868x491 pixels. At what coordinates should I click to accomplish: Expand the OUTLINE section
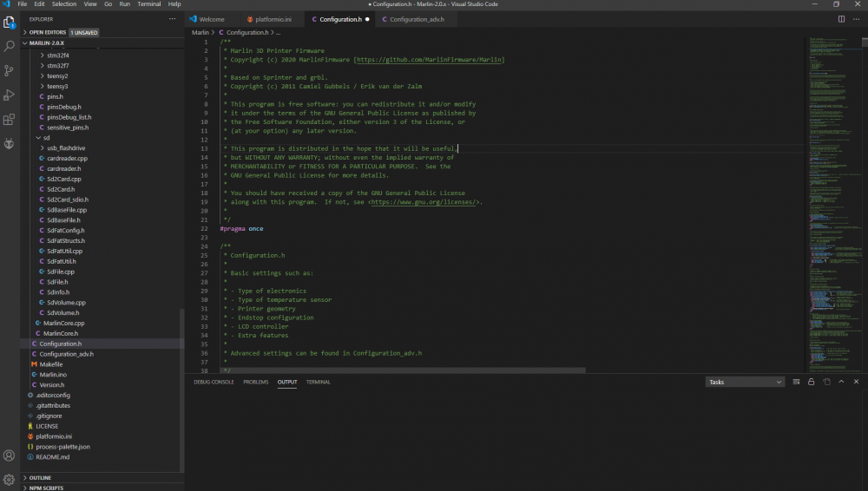pos(40,478)
